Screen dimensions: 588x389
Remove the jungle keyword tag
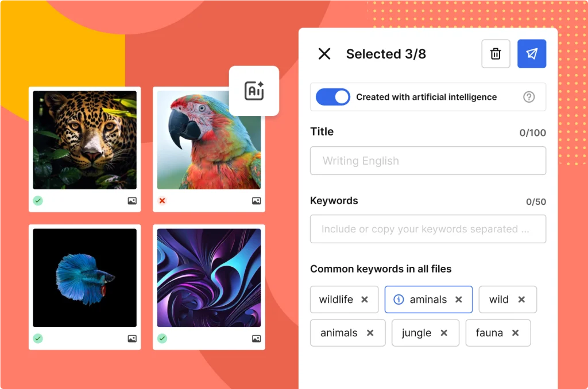point(444,333)
